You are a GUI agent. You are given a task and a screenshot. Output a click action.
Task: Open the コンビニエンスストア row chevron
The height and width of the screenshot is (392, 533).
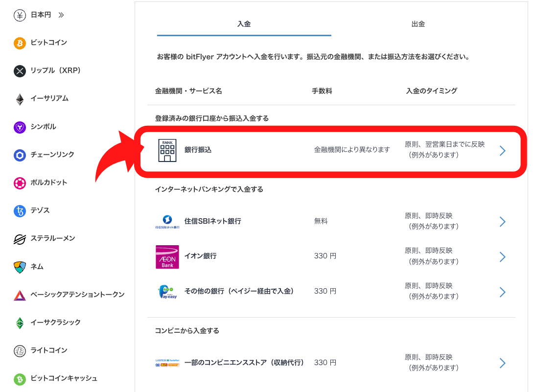503,363
